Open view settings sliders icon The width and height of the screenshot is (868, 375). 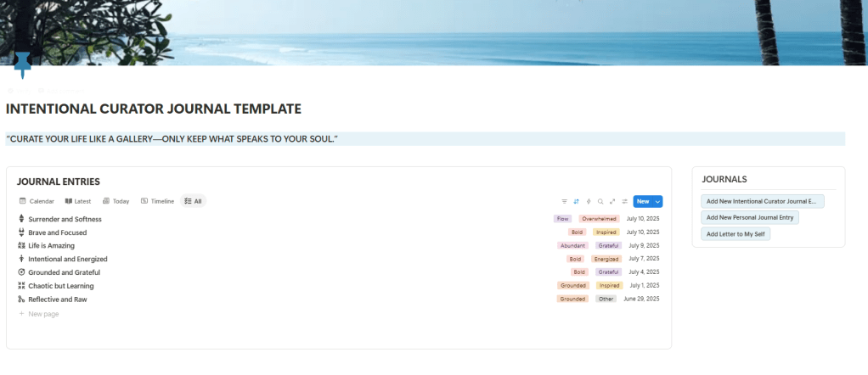pyautogui.click(x=624, y=201)
